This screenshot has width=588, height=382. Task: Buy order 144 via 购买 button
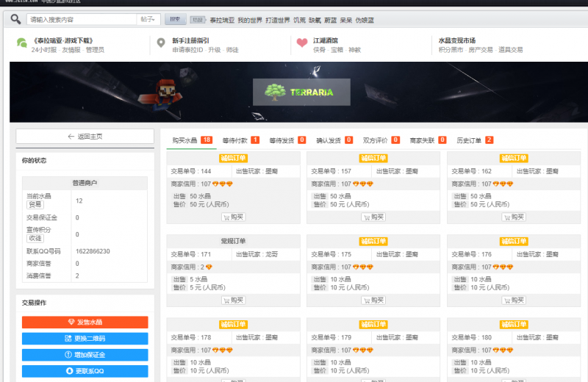click(x=234, y=217)
